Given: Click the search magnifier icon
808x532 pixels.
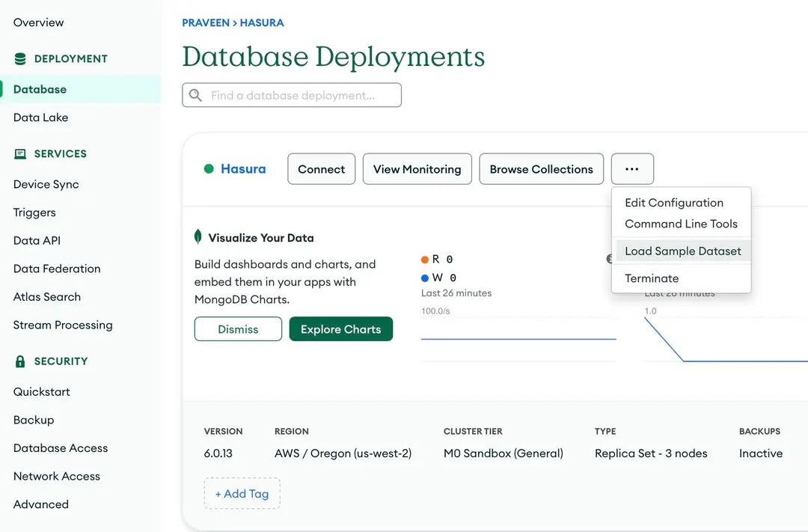Looking at the screenshot, I should (195, 95).
